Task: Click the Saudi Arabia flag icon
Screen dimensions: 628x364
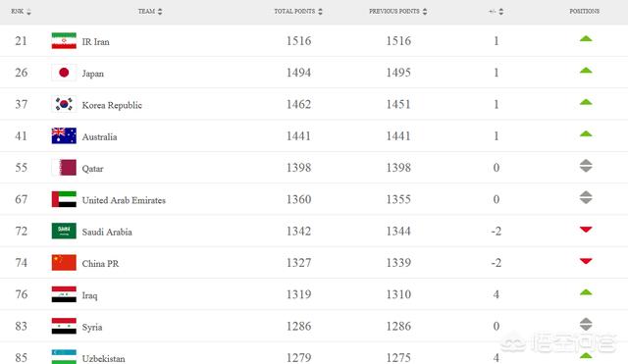Action: (64, 231)
